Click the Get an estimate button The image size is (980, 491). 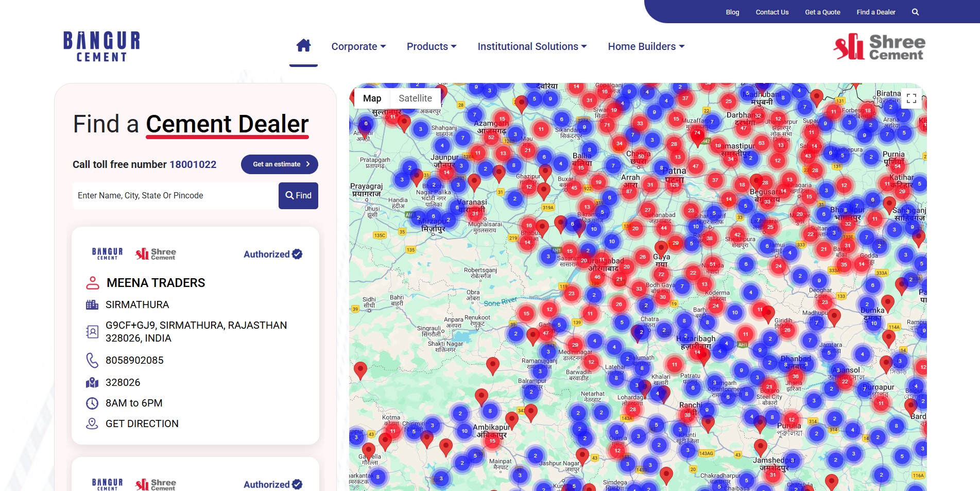[x=279, y=164]
